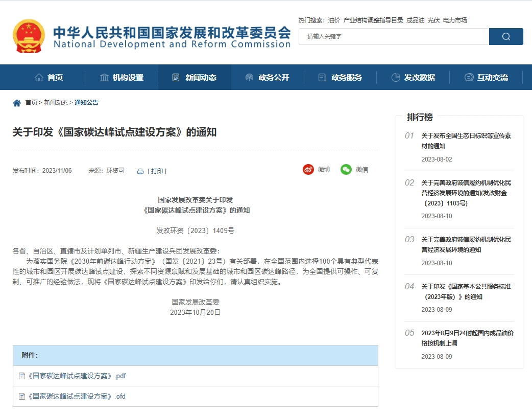Click the magnifying glass search icon
Viewport: 532px width, 416px height.
pos(505,36)
